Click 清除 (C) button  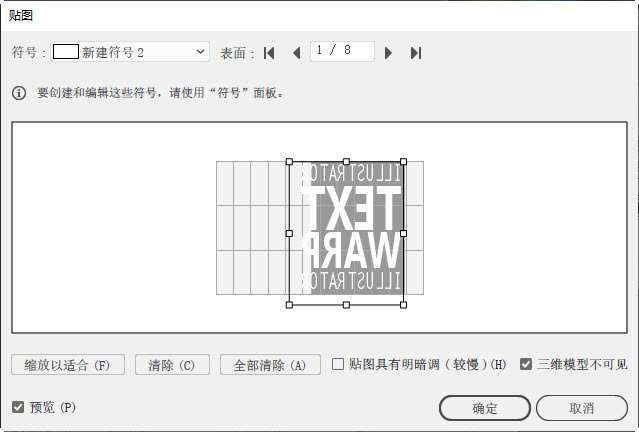172,365
